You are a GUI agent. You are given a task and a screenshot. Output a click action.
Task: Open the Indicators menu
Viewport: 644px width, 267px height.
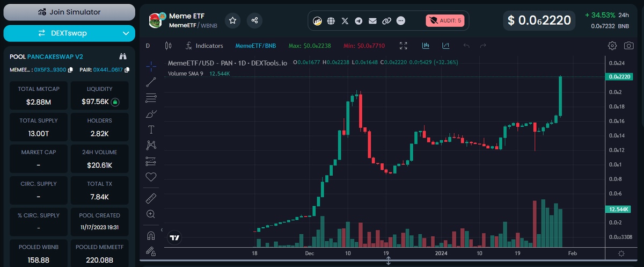(x=204, y=46)
